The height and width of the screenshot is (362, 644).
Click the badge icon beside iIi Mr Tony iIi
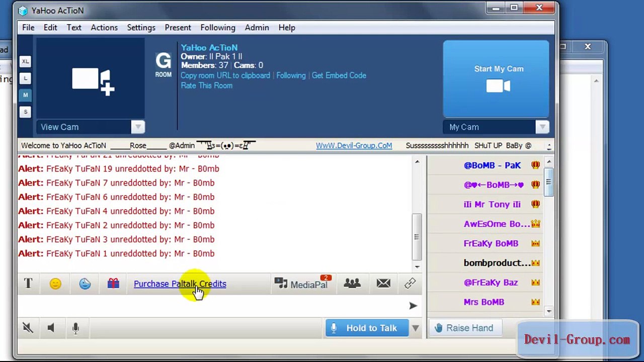tap(535, 204)
